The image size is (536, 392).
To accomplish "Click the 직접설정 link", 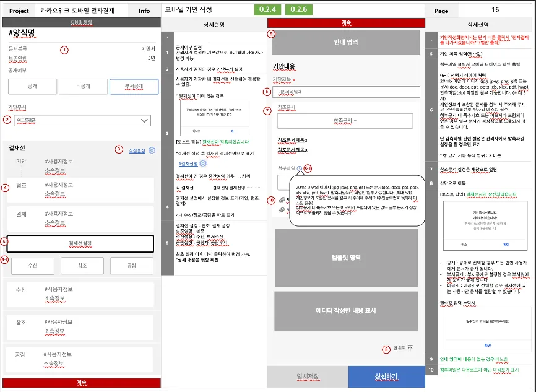I will 137,150.
